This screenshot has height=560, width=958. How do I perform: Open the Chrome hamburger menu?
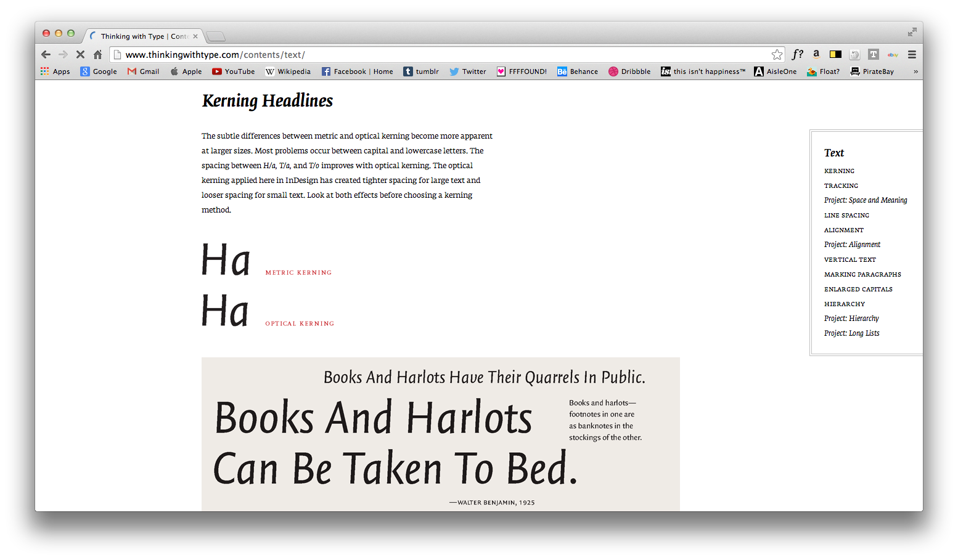coord(912,55)
